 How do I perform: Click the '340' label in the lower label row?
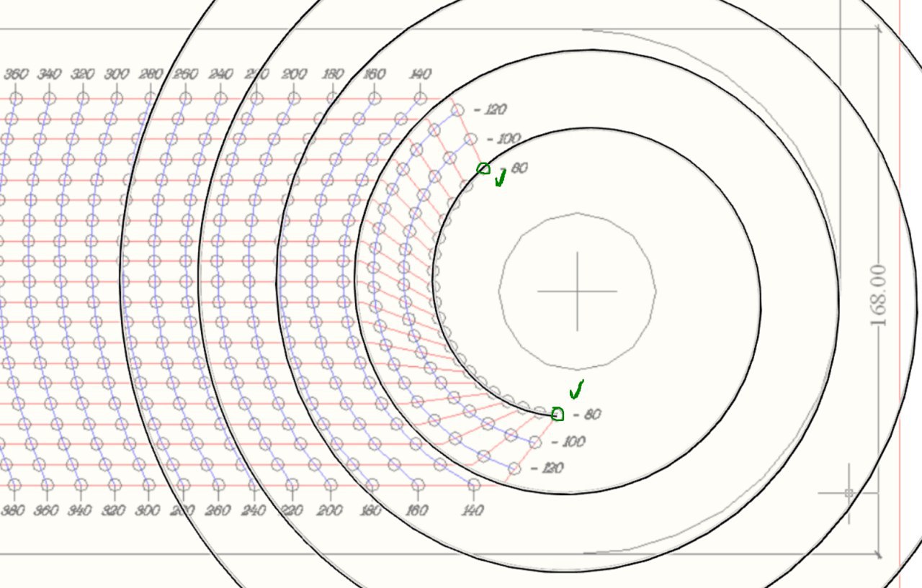pyautogui.click(x=80, y=510)
